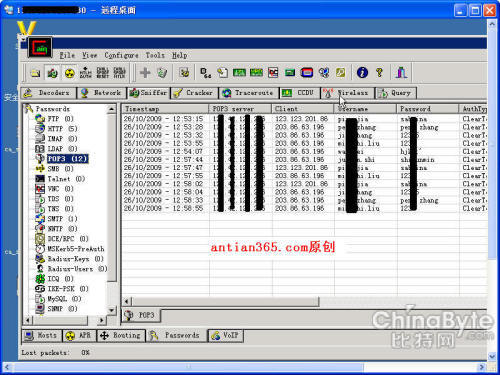Viewport: 500px width, 375px height.
Task: Open the Tools menu
Action: coord(155,55)
